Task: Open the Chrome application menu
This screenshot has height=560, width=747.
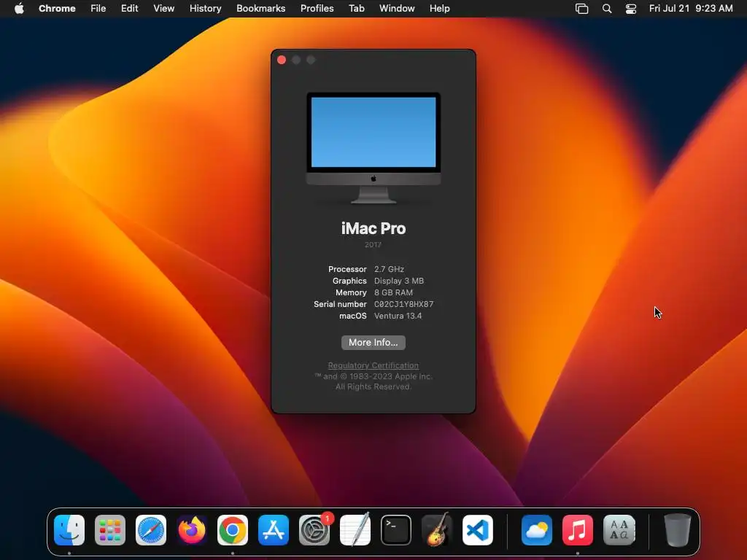Action: (57, 9)
